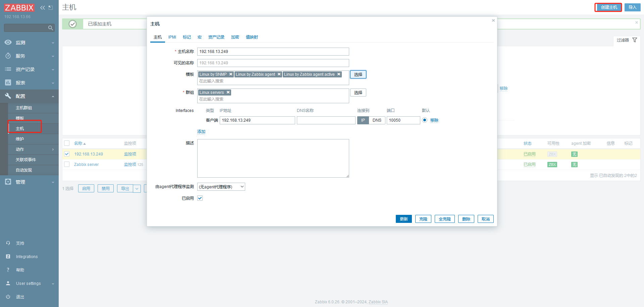The height and width of the screenshot is (307, 644).
Task: Open the agent proxy dropdown
Action: click(221, 187)
